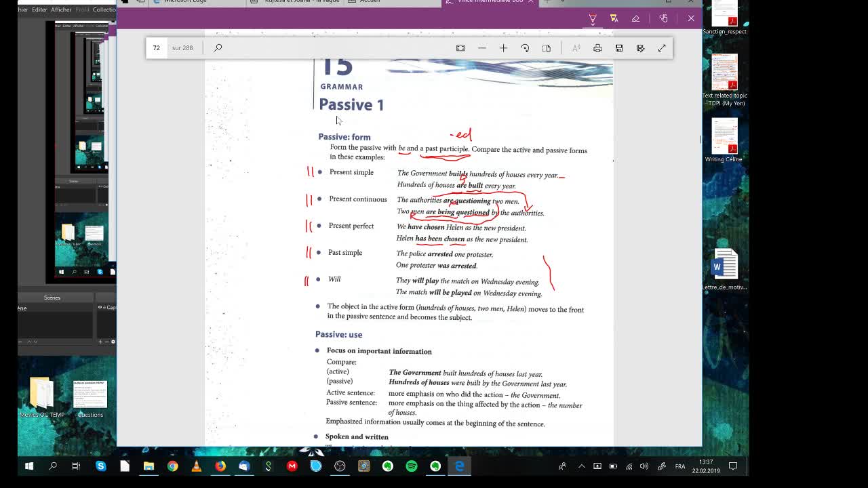
Task: Choose the eraser tool in notes bar
Action: 635,18
